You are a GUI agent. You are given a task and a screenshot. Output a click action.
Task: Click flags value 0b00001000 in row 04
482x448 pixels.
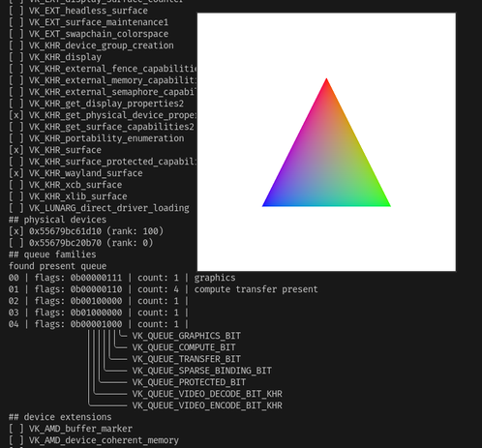pyautogui.click(x=96, y=324)
